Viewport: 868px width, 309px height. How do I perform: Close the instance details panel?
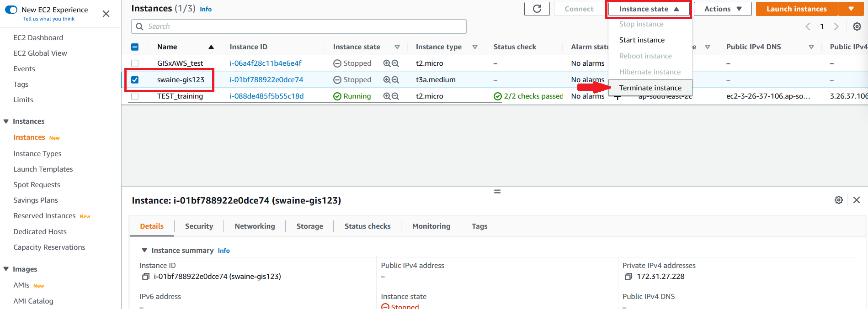point(857,200)
